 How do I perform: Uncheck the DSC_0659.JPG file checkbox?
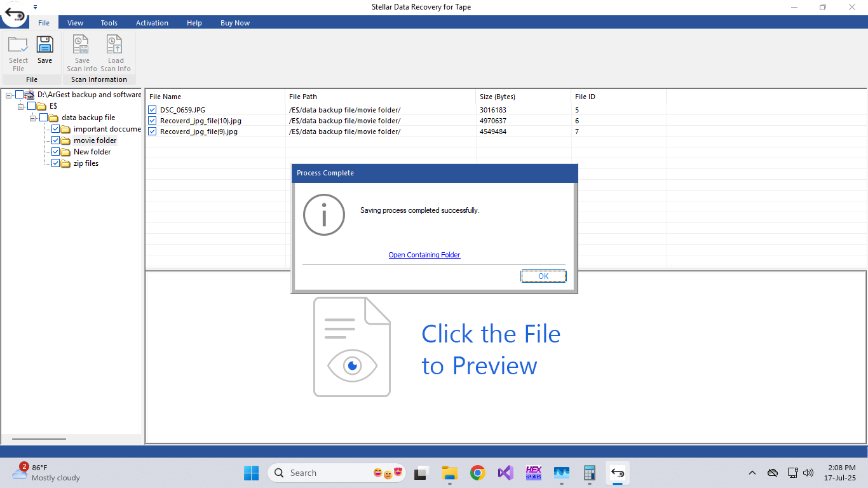click(x=152, y=110)
